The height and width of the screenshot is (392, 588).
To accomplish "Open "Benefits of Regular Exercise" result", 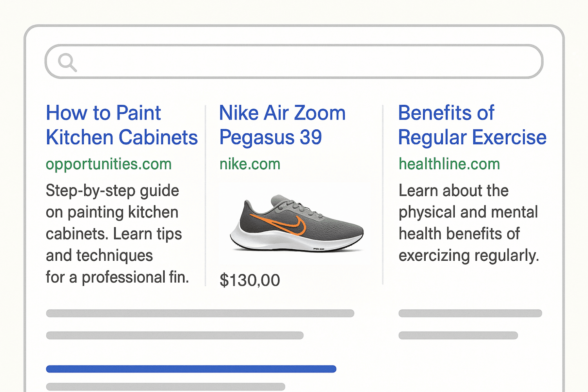I will click(x=472, y=125).
